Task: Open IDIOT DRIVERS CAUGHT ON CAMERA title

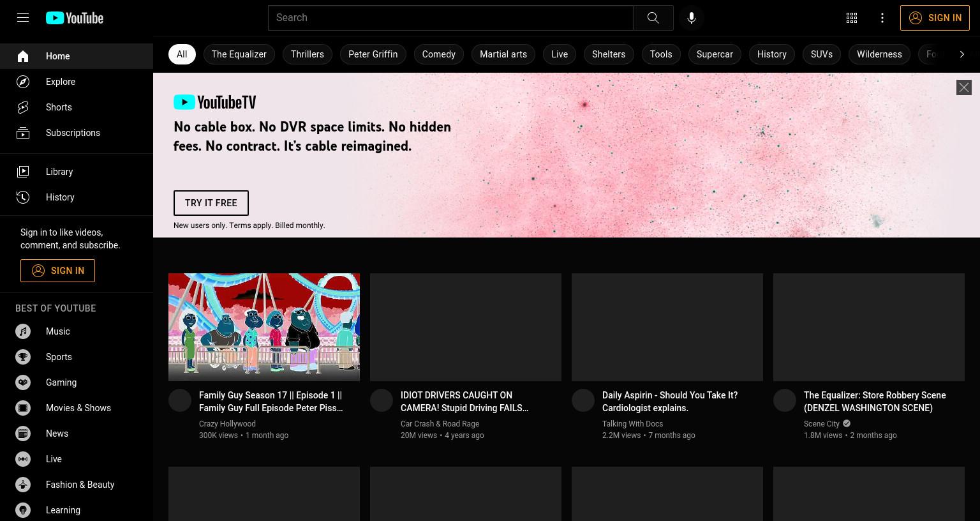Action: (x=464, y=402)
